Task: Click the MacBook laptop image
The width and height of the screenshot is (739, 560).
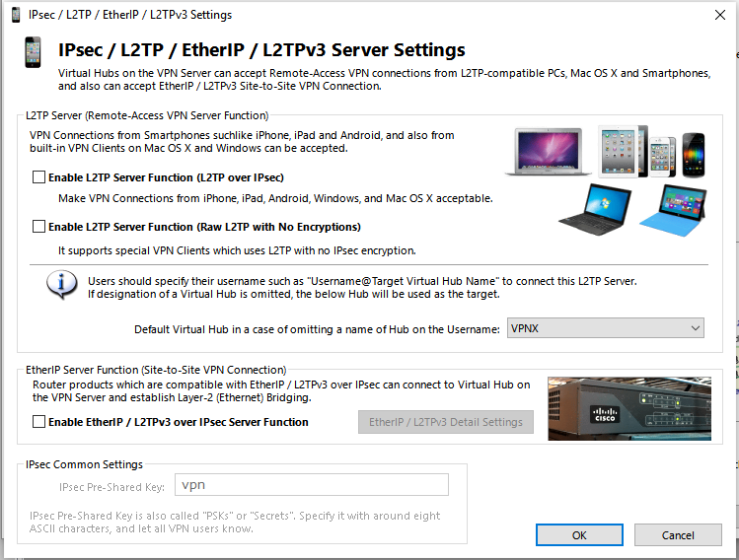Action: tap(549, 151)
